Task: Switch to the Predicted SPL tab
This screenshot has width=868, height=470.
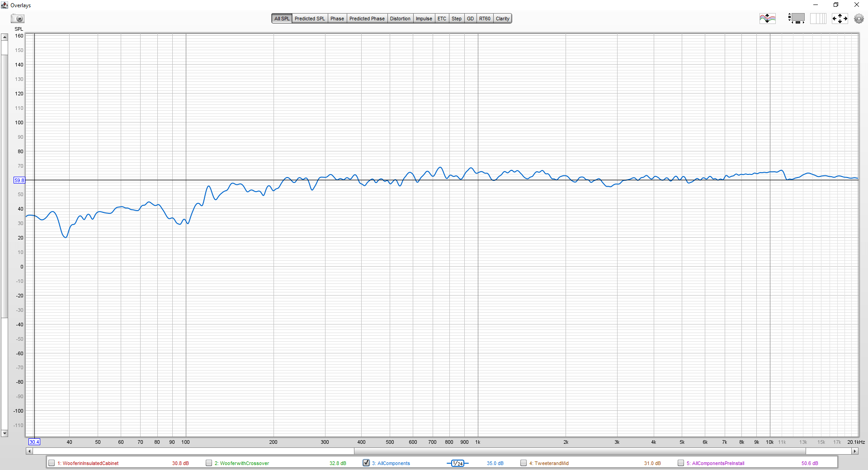Action: pyautogui.click(x=310, y=19)
